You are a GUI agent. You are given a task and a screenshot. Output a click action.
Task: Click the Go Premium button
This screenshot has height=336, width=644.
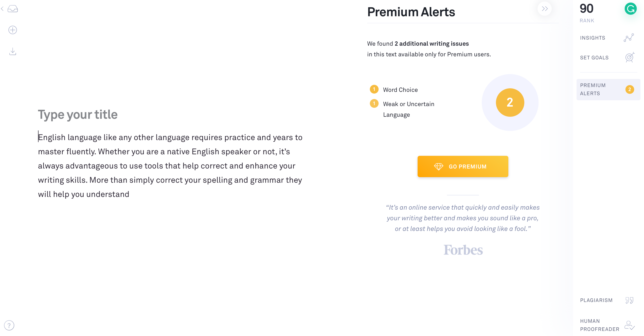point(463,166)
